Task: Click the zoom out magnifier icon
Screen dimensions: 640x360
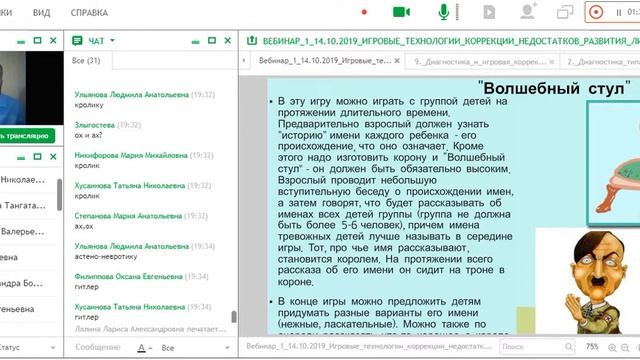Action: 625,347
